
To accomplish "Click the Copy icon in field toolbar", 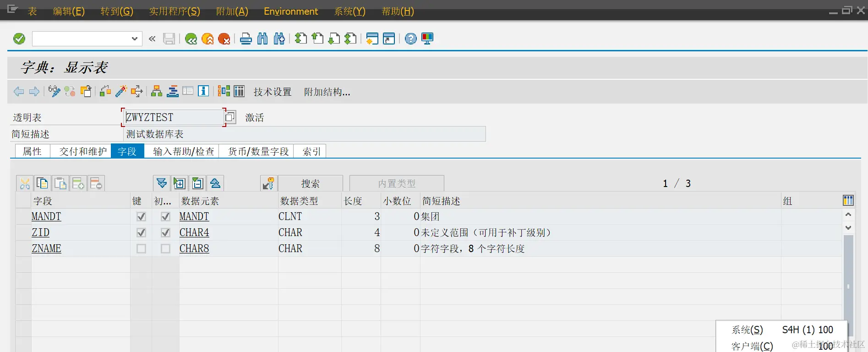I will (x=42, y=184).
